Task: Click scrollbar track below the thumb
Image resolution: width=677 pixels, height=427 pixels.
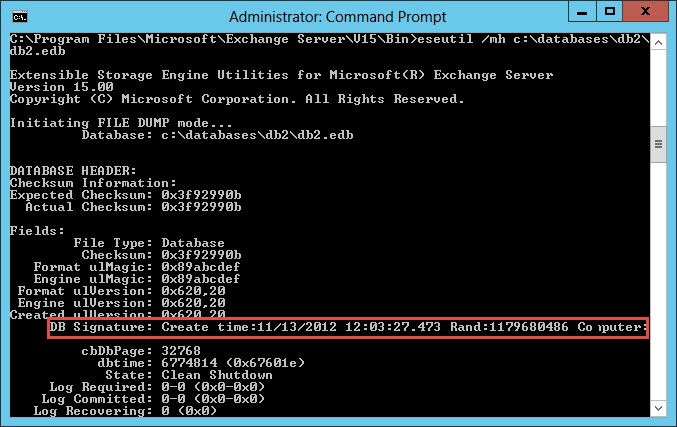Action: coord(659,280)
